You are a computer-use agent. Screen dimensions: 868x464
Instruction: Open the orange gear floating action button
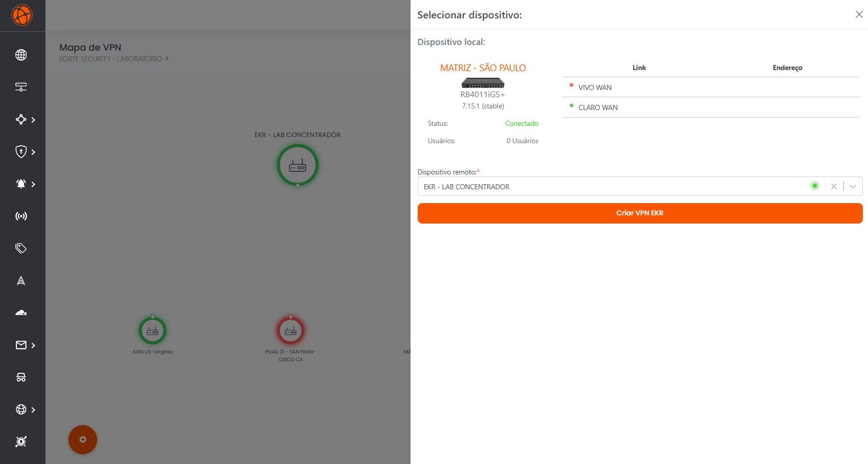[83, 439]
